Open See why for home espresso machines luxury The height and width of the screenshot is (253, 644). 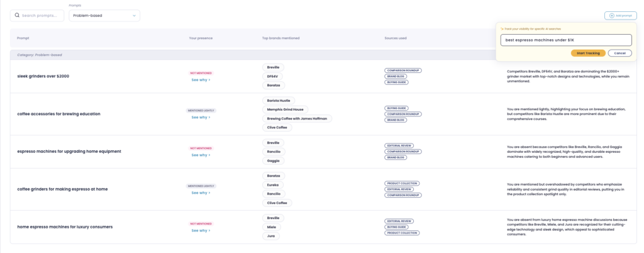(201, 230)
